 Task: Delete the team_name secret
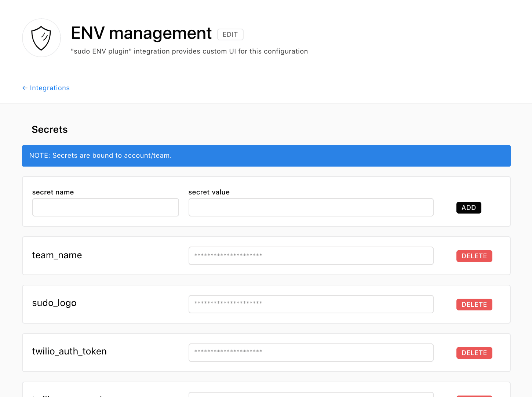[x=474, y=256]
